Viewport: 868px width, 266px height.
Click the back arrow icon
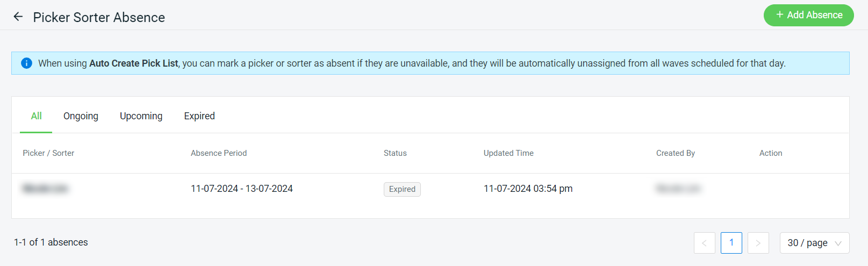coord(18,17)
